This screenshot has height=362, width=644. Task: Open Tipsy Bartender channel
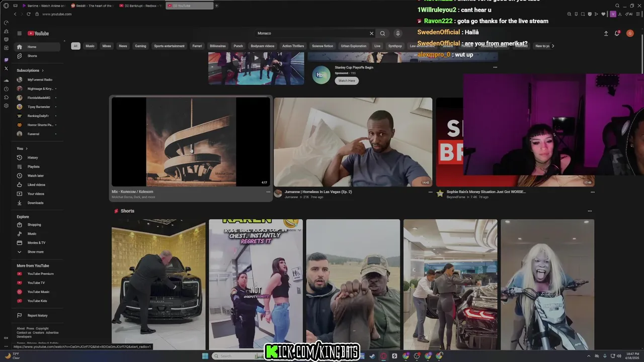click(38, 107)
